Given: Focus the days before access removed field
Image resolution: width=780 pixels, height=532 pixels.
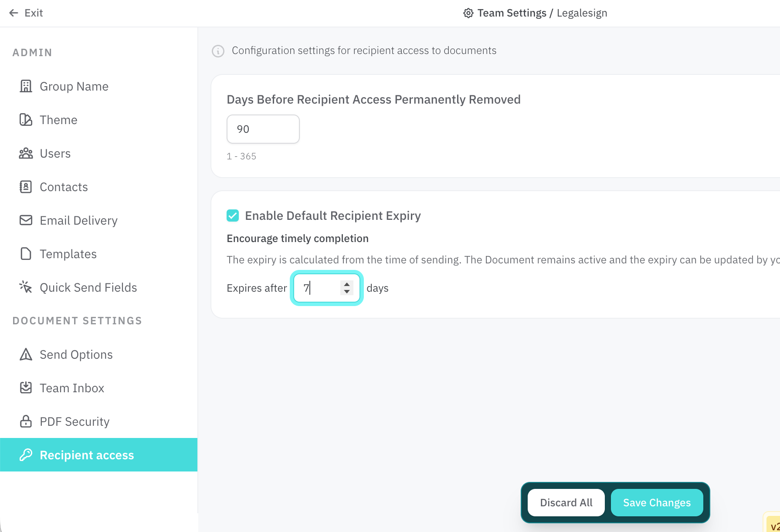Looking at the screenshot, I should [x=263, y=129].
